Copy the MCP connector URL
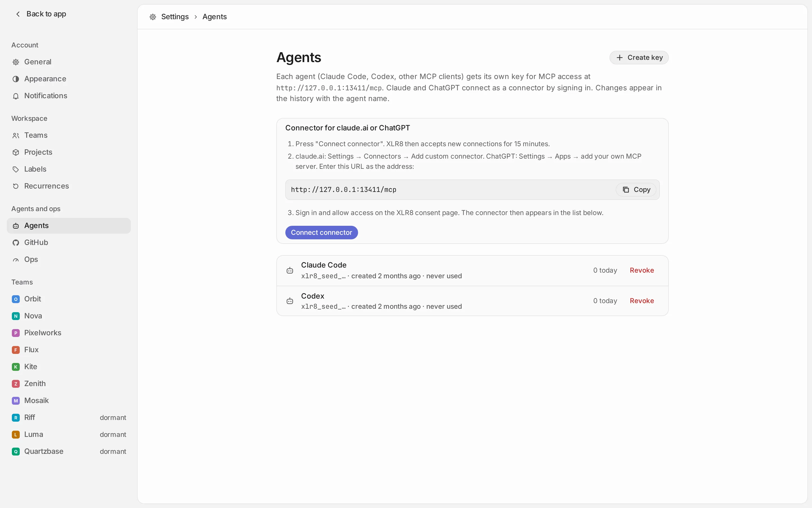This screenshot has height=508, width=812. pyautogui.click(x=636, y=190)
